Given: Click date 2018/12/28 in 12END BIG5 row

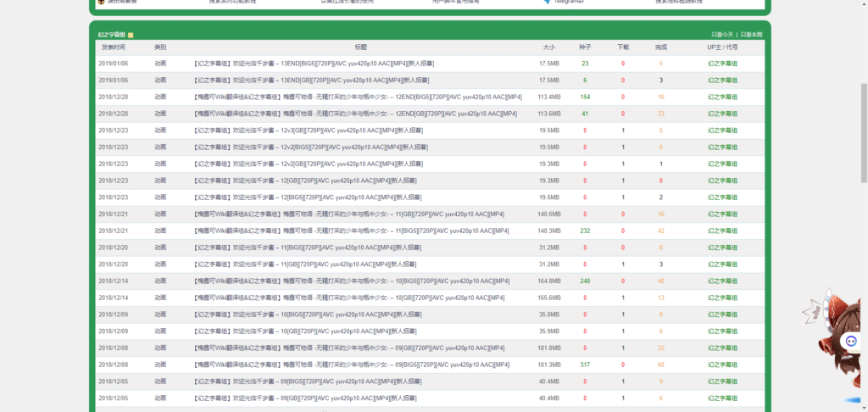Looking at the screenshot, I should pos(113,97).
